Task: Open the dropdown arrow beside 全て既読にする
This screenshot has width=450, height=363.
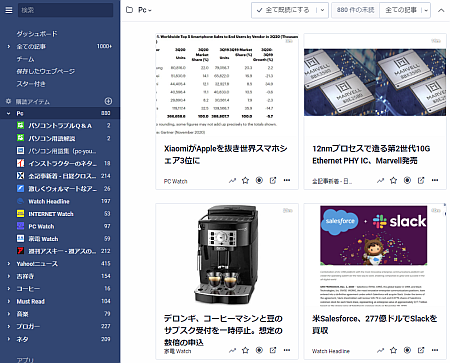Action: (322, 10)
